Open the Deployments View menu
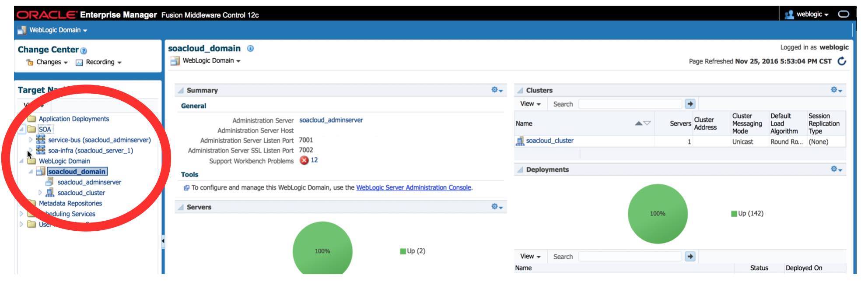The height and width of the screenshot is (289, 868). coord(530,257)
